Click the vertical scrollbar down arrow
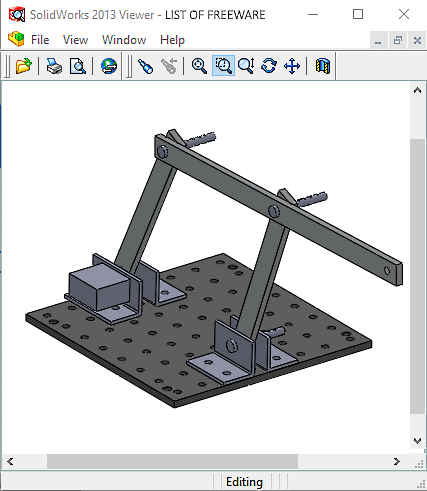The height and width of the screenshot is (491, 427). point(417,441)
